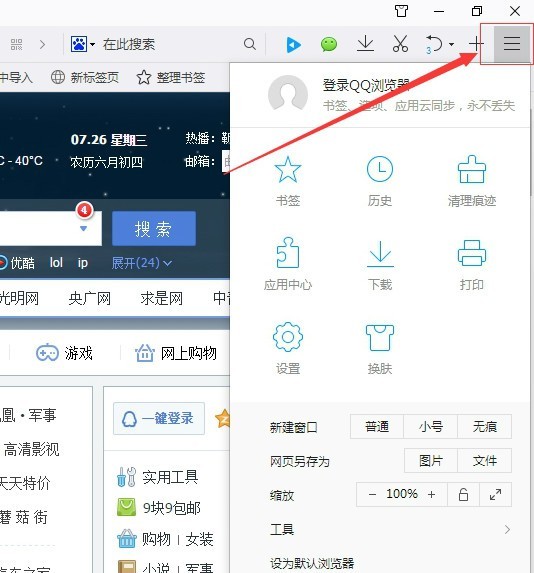Open 天天特价 link

24,483
